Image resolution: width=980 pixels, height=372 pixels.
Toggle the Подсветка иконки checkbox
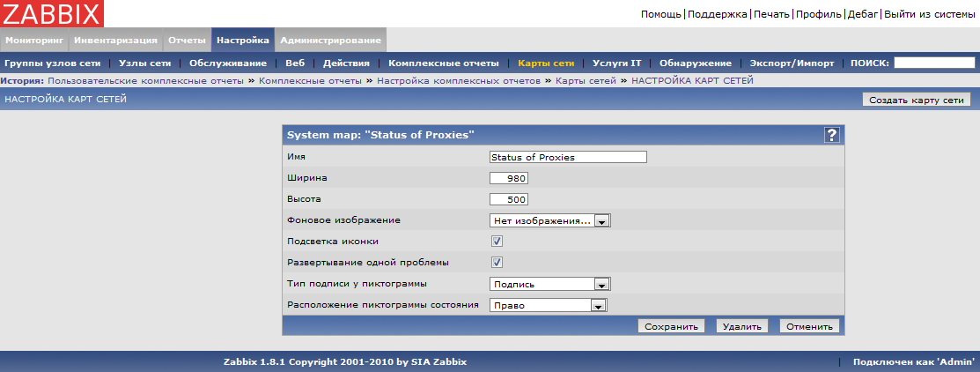click(x=497, y=242)
